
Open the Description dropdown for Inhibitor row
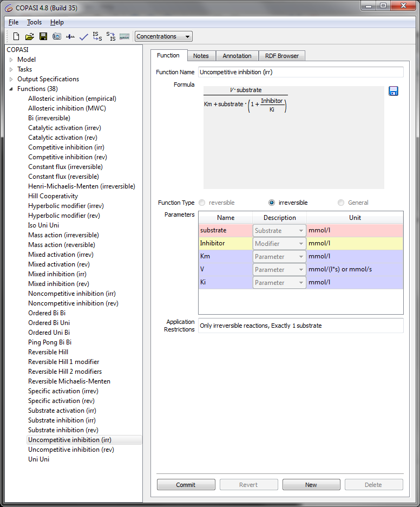click(279, 244)
